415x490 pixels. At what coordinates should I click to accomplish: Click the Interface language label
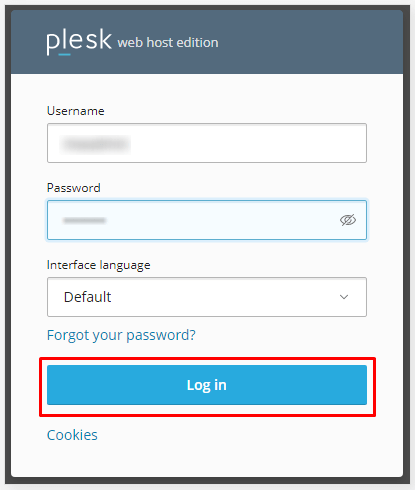tap(98, 265)
